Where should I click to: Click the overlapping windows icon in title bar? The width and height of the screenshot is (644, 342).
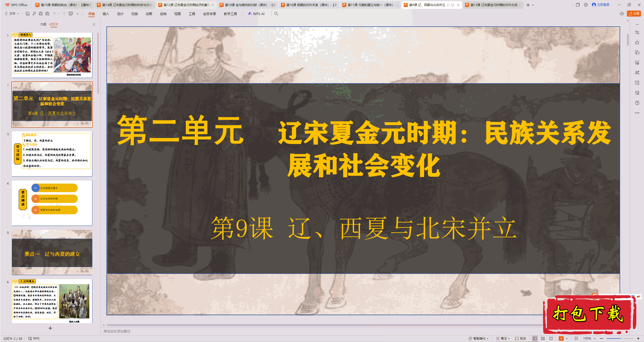click(578, 5)
